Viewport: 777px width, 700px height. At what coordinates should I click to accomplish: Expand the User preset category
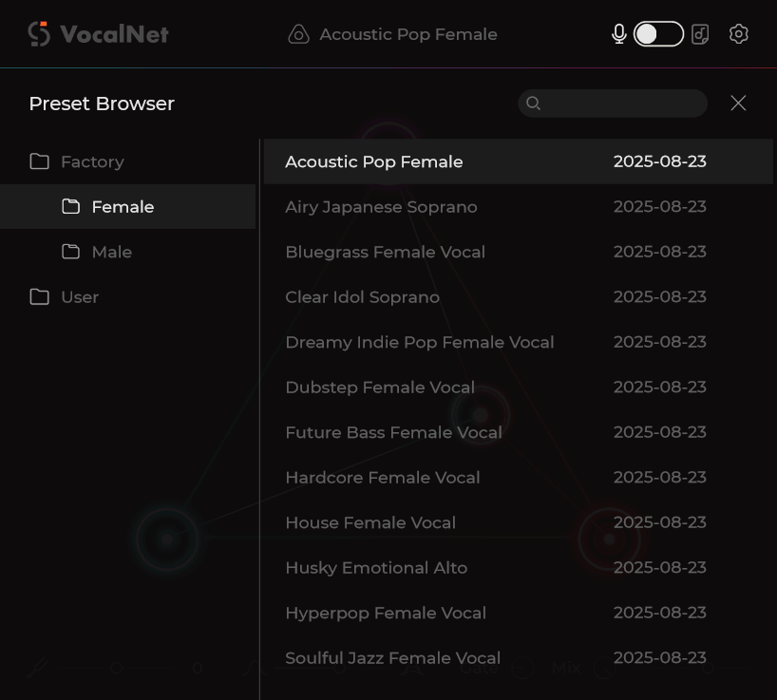coord(78,296)
